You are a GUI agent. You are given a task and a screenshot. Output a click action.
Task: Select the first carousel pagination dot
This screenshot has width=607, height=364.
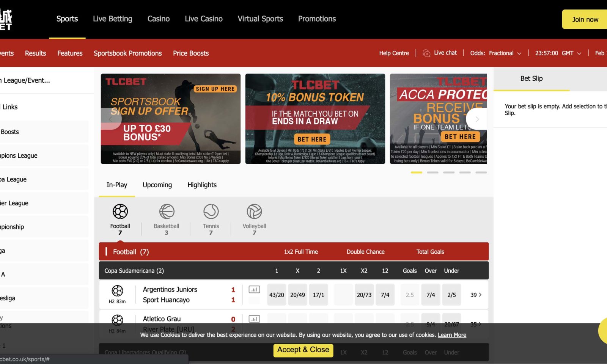[416, 172]
